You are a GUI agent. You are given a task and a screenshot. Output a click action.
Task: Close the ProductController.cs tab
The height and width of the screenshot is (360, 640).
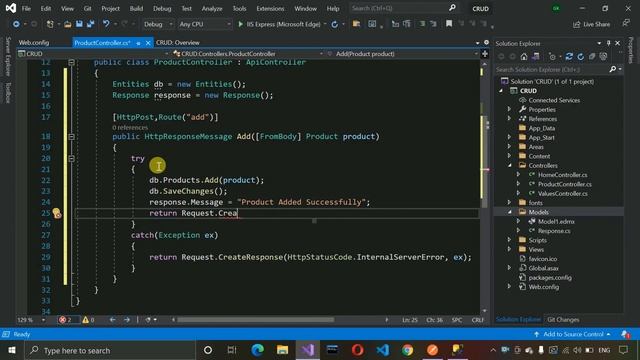[x=148, y=42]
